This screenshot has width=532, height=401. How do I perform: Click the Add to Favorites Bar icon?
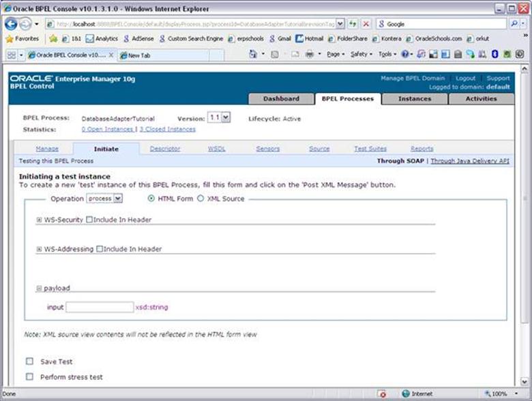tap(53, 39)
